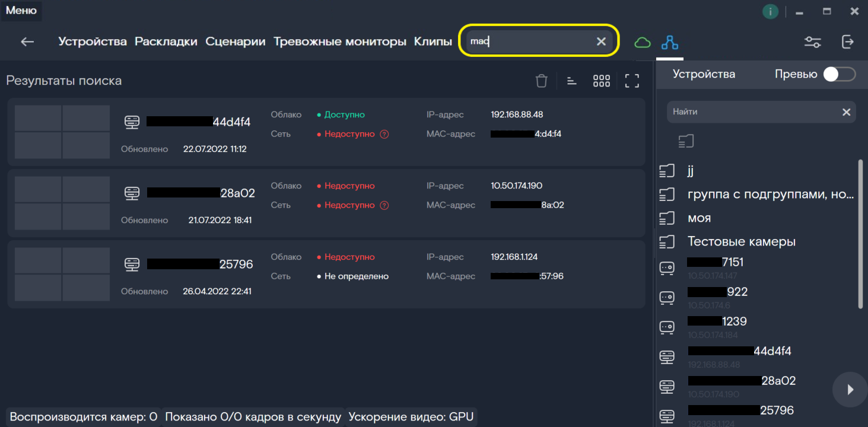The image size is (868, 427).
Task: Click network help icon for 192.168.88.48
Action: 384,134
